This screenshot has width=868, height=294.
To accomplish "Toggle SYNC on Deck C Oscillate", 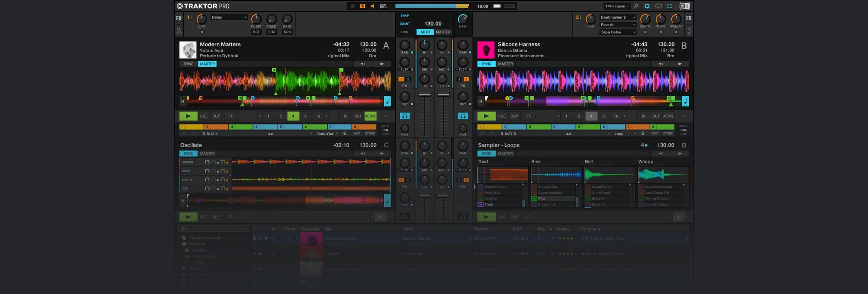I will pos(188,154).
